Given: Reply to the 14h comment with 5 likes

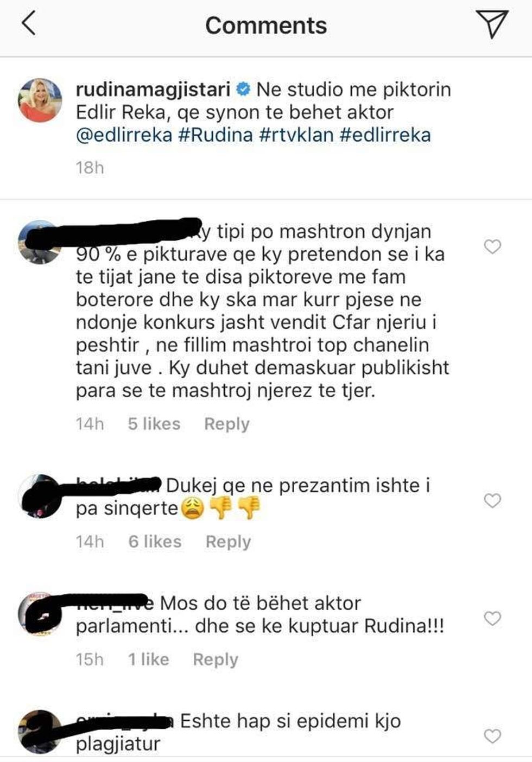Looking at the screenshot, I should click(227, 424).
